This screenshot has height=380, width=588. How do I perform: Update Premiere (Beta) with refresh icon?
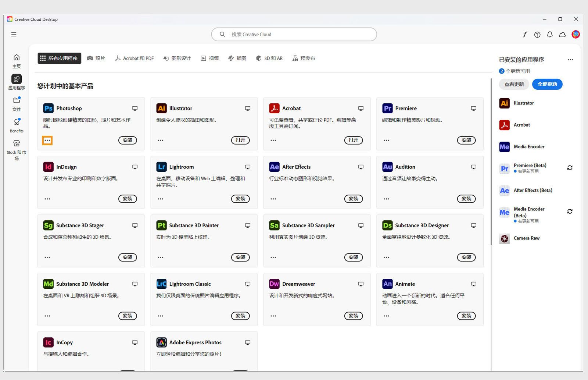tap(570, 168)
